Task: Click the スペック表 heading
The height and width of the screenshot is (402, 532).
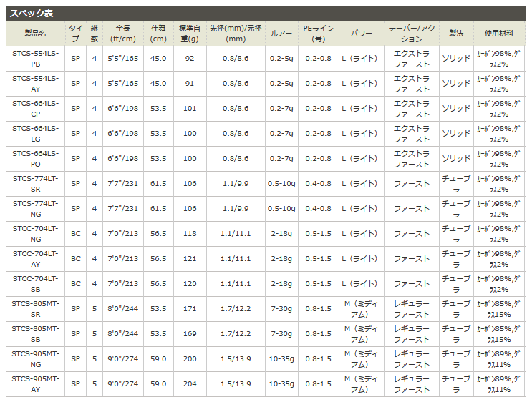Action: 32,14
